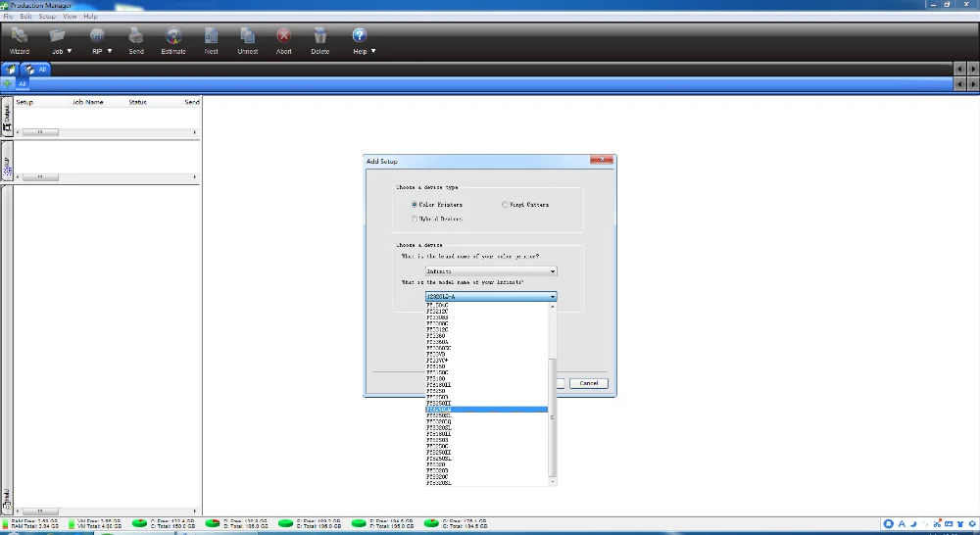980x535 pixels.
Task: Click upper tab bar left navigation arrow
Action: point(960,69)
